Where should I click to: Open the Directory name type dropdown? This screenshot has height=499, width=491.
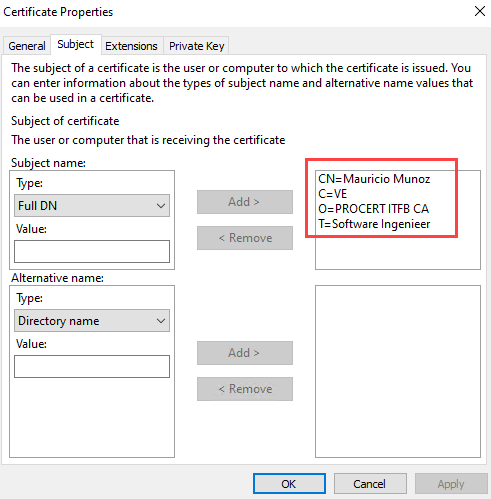(x=92, y=321)
